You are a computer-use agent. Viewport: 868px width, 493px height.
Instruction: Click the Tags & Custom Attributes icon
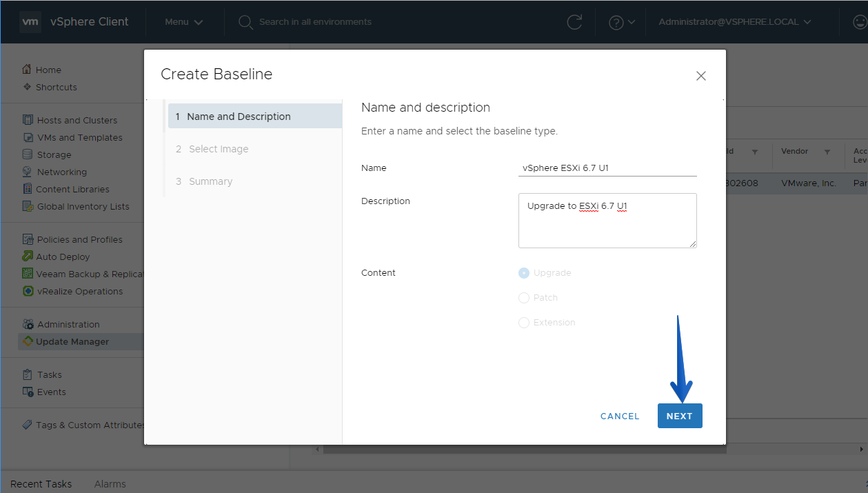(27, 425)
